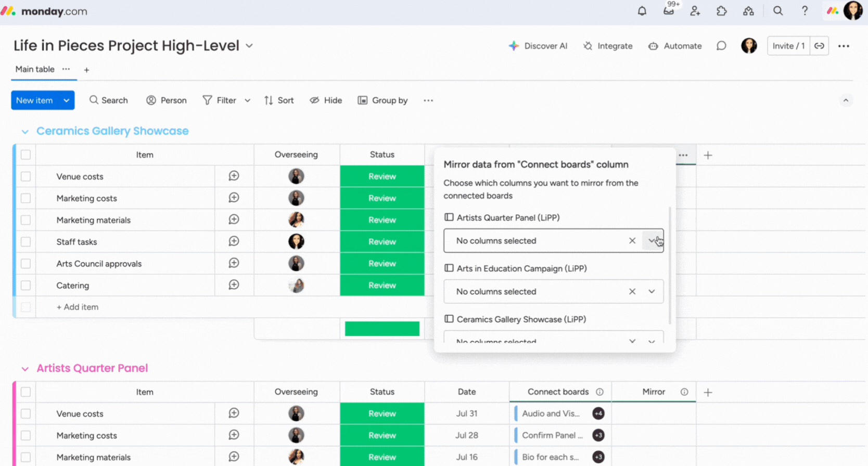Screen dimensions: 868x466
Task: Open the inbox with 99+ badge
Action: tap(669, 11)
